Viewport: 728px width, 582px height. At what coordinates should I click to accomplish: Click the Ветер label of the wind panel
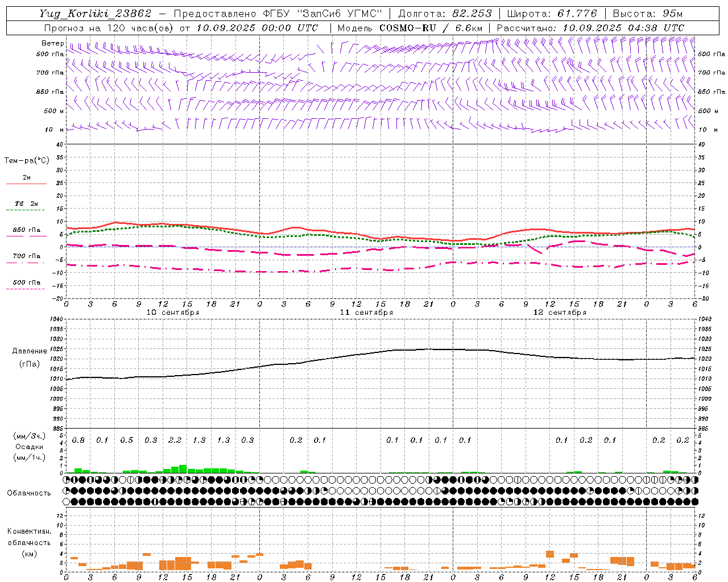tap(53, 43)
